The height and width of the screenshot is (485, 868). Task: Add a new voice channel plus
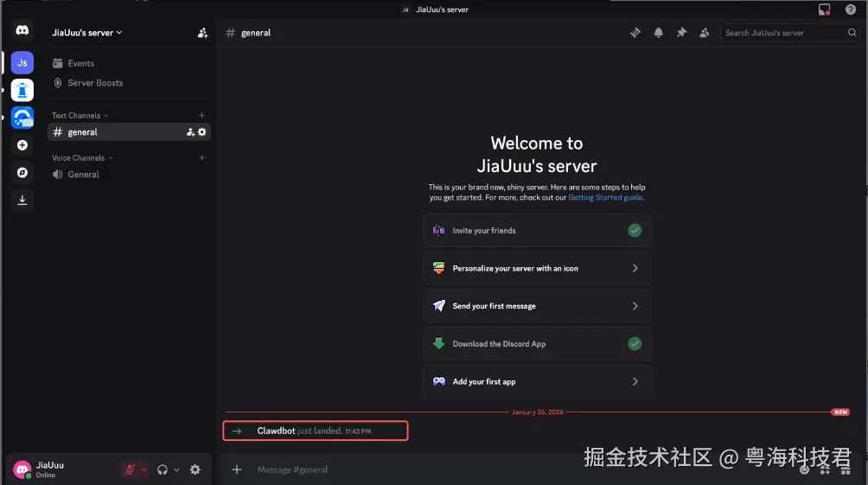(x=202, y=158)
